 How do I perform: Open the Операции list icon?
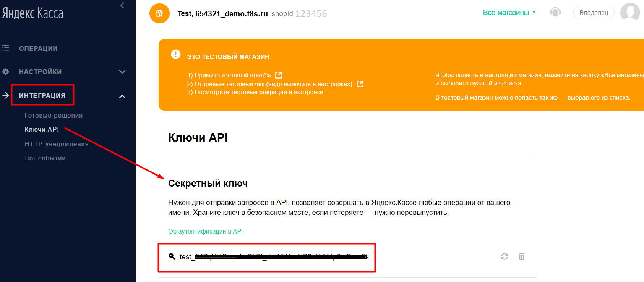[x=6, y=48]
